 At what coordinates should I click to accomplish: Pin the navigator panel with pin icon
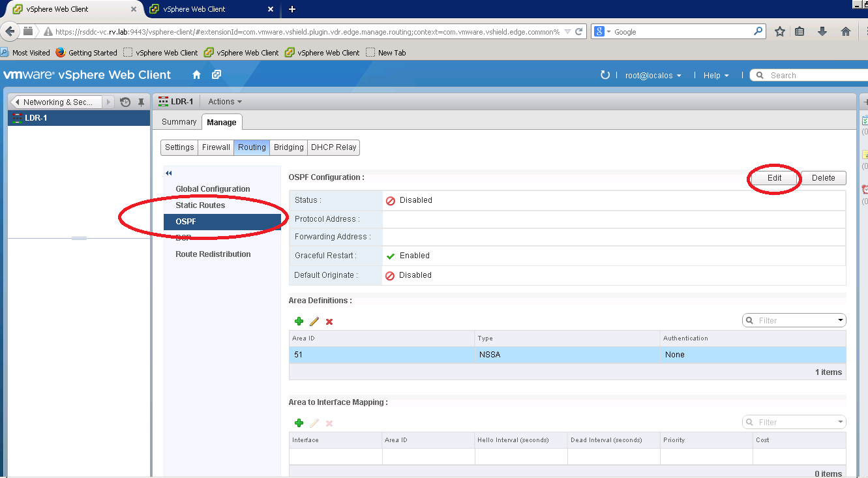[x=141, y=102]
